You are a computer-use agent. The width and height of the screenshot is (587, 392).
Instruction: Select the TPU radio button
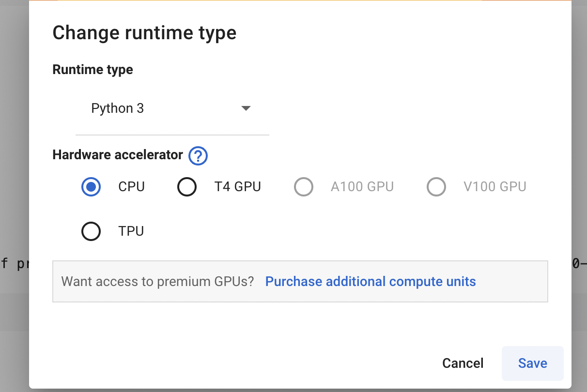(x=91, y=231)
